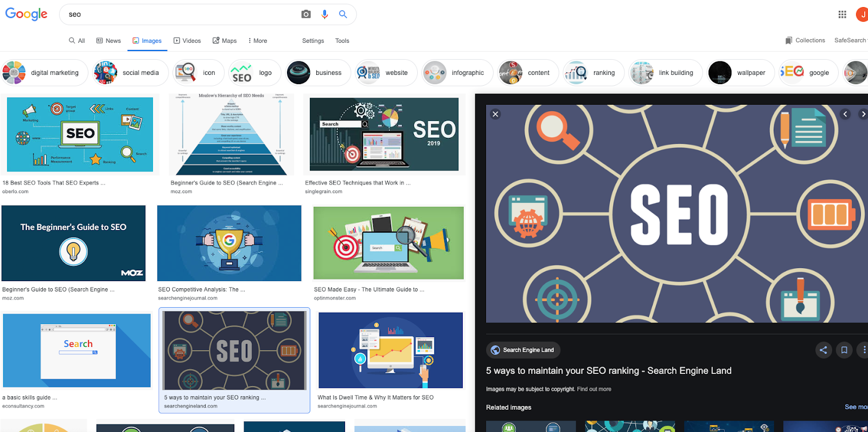The height and width of the screenshot is (432, 868).
Task: Open the Moz pyramid SEO thumbnail
Action: point(231,134)
